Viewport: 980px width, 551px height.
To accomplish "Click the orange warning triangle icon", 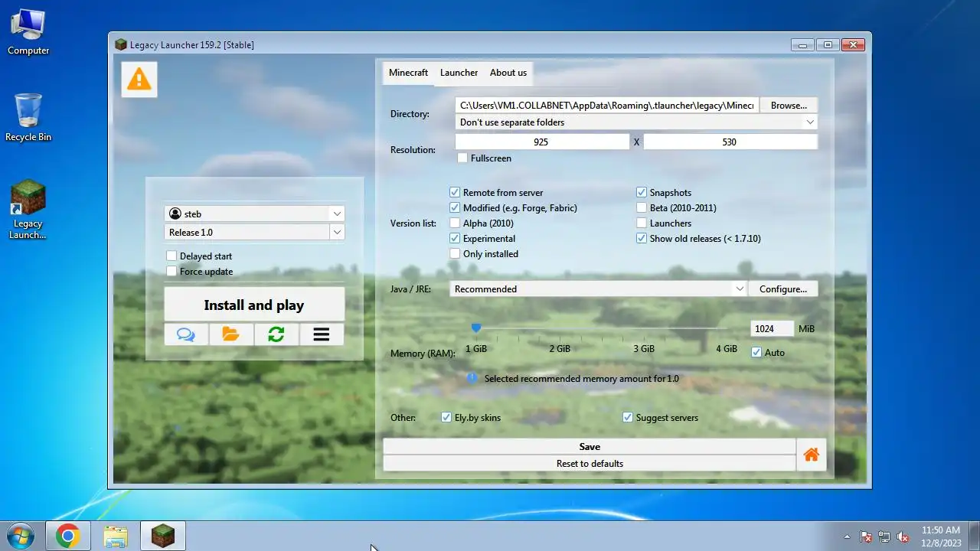I will [139, 79].
